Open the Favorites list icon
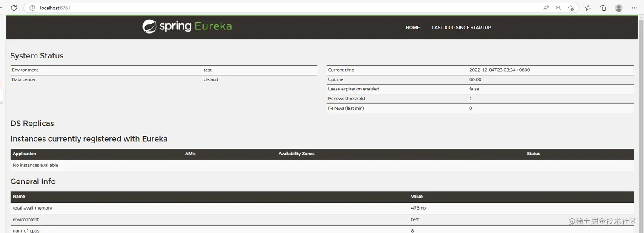 click(588, 8)
